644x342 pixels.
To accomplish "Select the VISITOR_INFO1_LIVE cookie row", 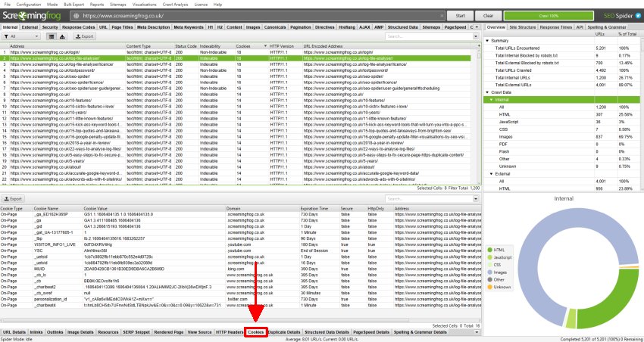I will (x=240, y=244).
